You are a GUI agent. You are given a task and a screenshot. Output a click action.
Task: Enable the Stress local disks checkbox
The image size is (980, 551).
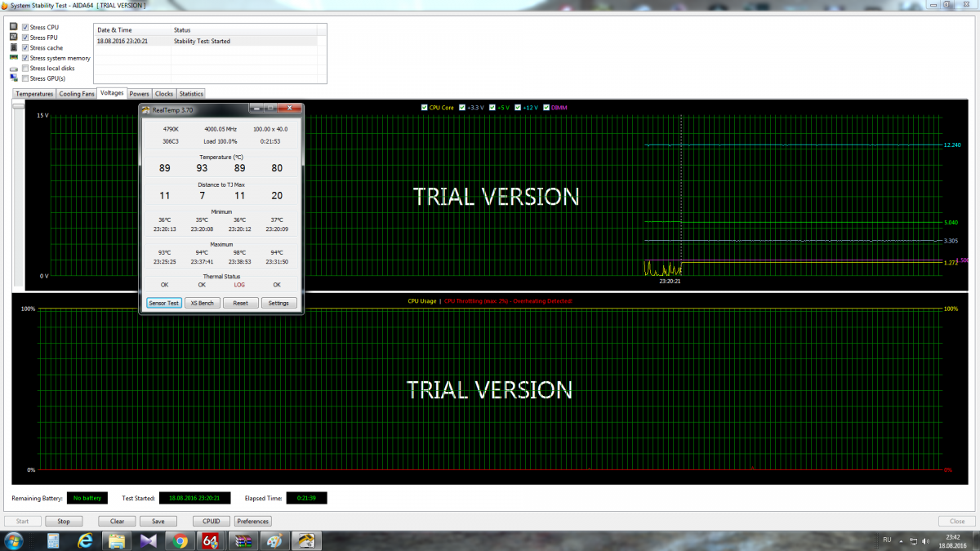pyautogui.click(x=25, y=69)
